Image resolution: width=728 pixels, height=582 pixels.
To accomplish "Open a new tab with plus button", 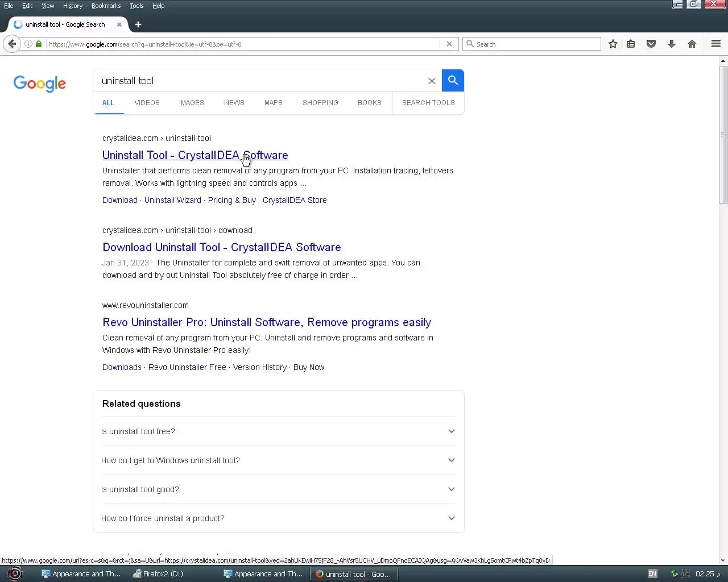I will tap(138, 24).
